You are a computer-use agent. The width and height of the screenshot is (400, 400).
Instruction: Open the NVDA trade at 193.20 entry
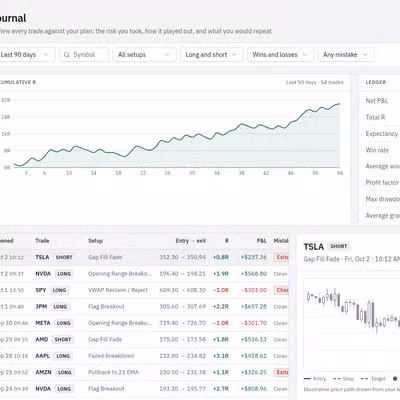pos(144,389)
